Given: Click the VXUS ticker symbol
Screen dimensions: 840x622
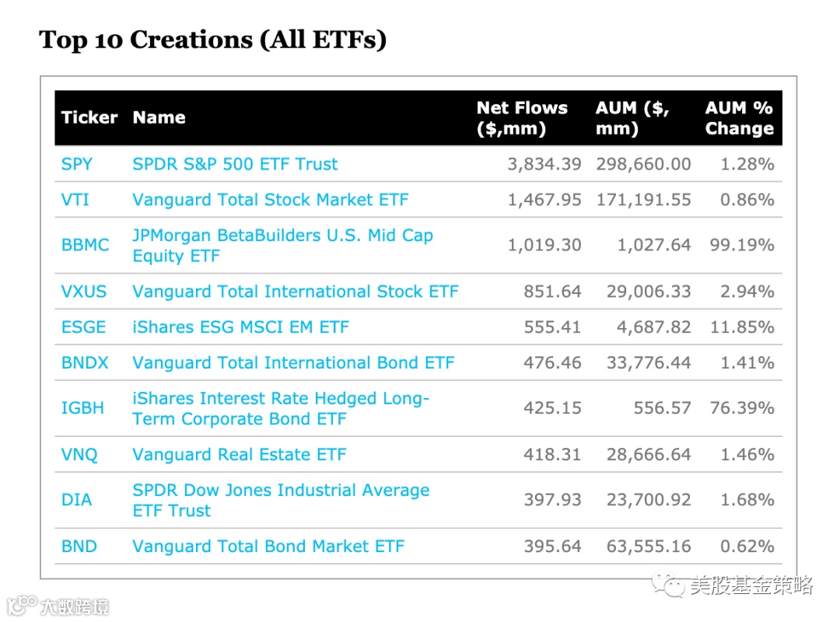Looking at the screenshot, I should 83,292.
